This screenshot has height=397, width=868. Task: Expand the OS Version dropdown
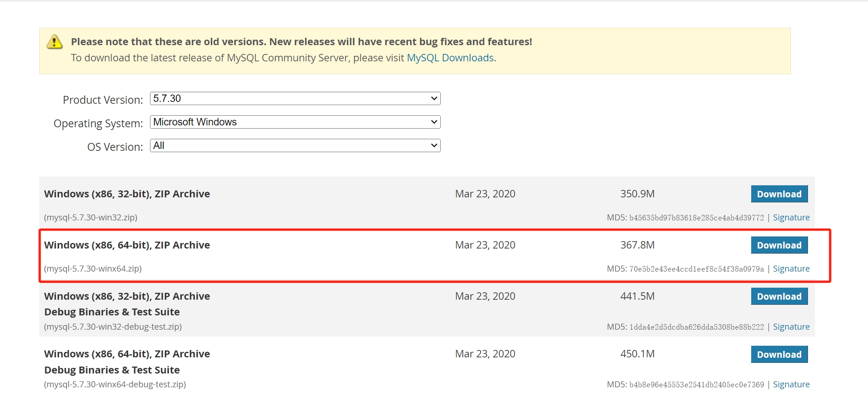coord(295,146)
